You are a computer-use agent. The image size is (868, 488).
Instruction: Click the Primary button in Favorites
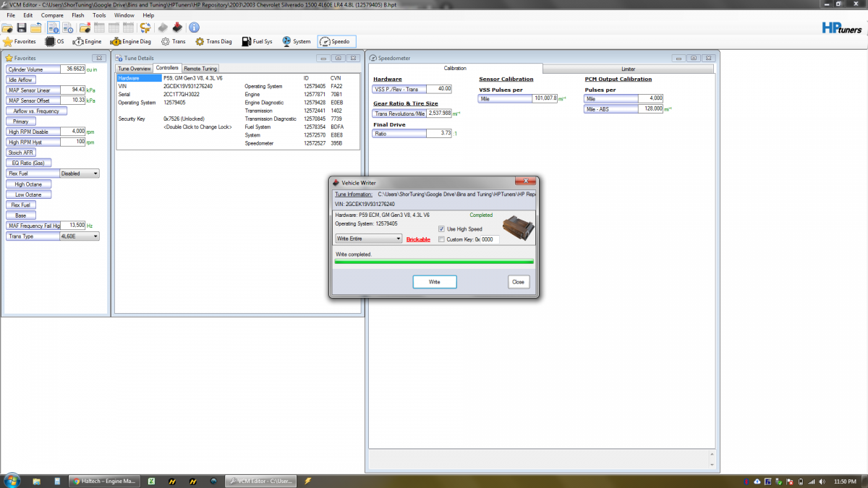[x=21, y=121]
